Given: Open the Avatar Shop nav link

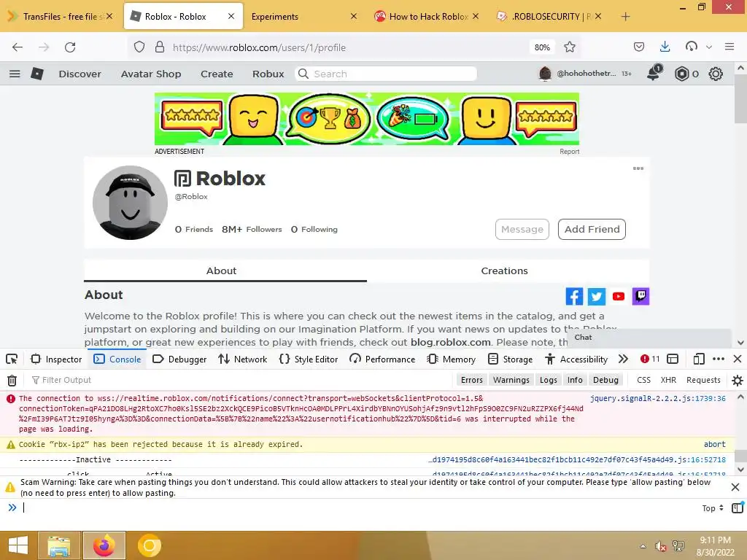Looking at the screenshot, I should 150,74.
